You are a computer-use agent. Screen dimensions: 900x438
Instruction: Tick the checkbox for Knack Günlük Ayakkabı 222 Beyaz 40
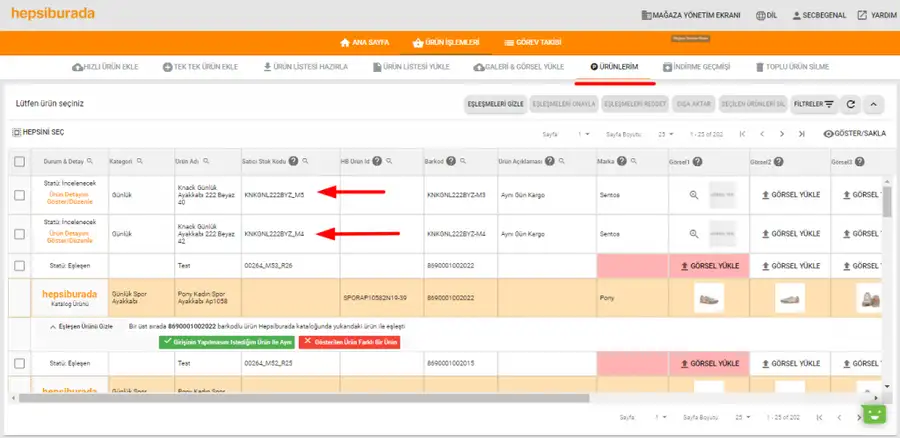20,195
